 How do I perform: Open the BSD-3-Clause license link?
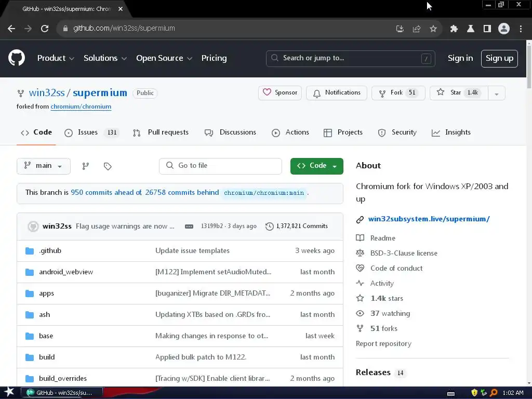pos(404,253)
